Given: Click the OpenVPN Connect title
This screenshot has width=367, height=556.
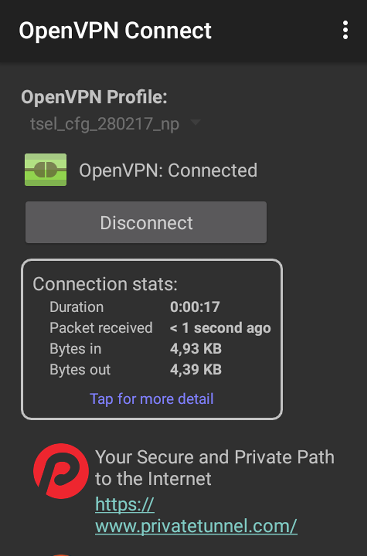Looking at the screenshot, I should pyautogui.click(x=115, y=30).
